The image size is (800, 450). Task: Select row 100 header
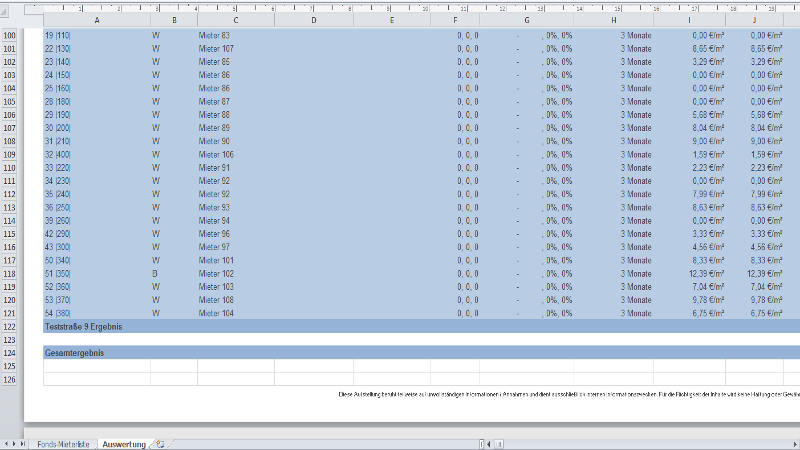coord(9,35)
